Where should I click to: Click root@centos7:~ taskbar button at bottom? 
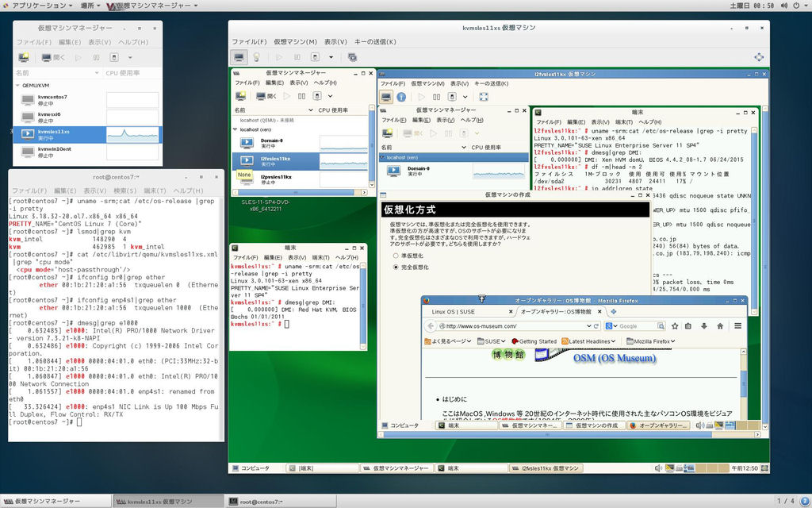(280, 502)
